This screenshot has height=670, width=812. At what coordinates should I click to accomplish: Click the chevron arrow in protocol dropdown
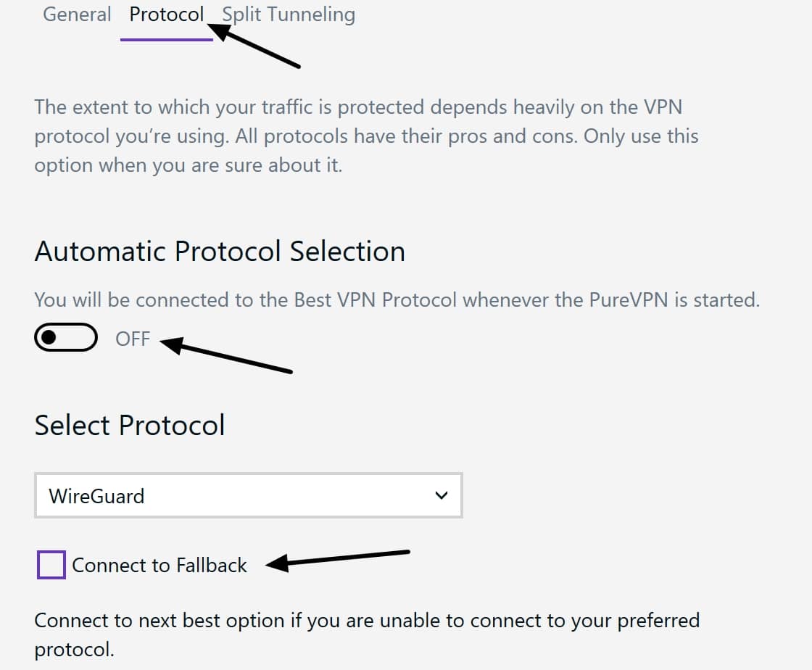442,495
